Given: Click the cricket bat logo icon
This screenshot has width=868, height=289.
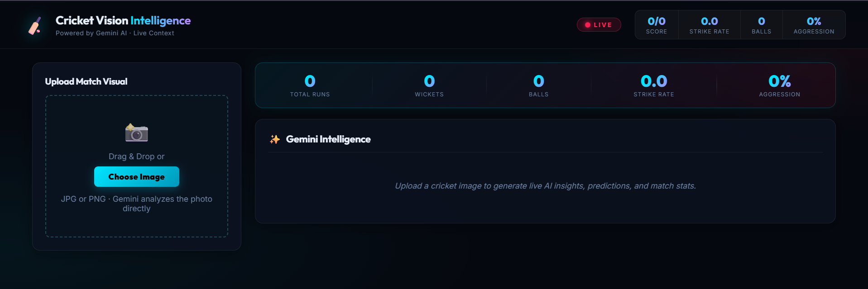Looking at the screenshot, I should (x=35, y=26).
